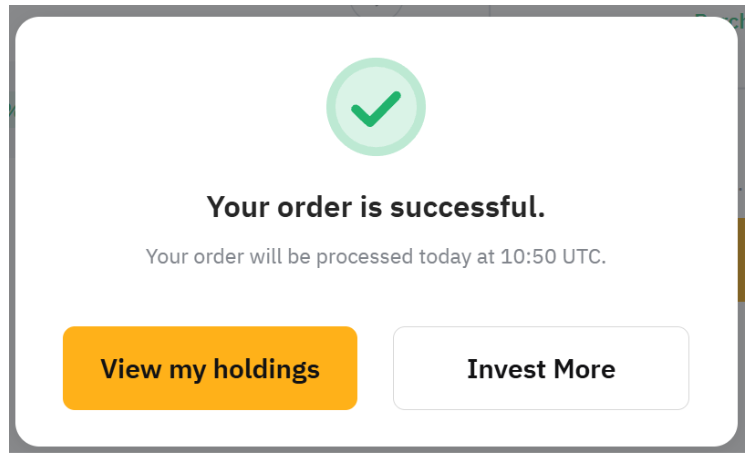The width and height of the screenshot is (748, 454).
Task: Click the word "Invest" on the white button
Action: 504,369
